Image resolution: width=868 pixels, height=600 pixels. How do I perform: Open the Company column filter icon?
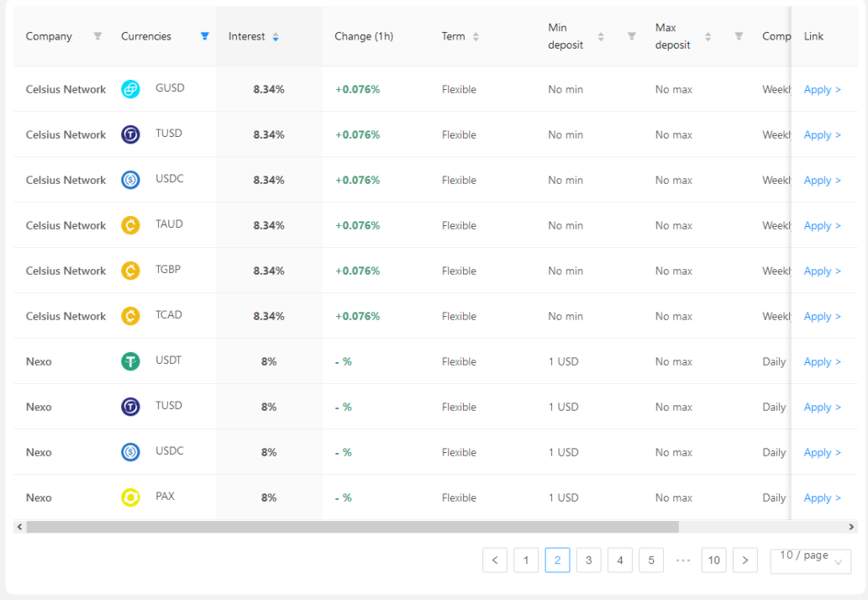[97, 36]
